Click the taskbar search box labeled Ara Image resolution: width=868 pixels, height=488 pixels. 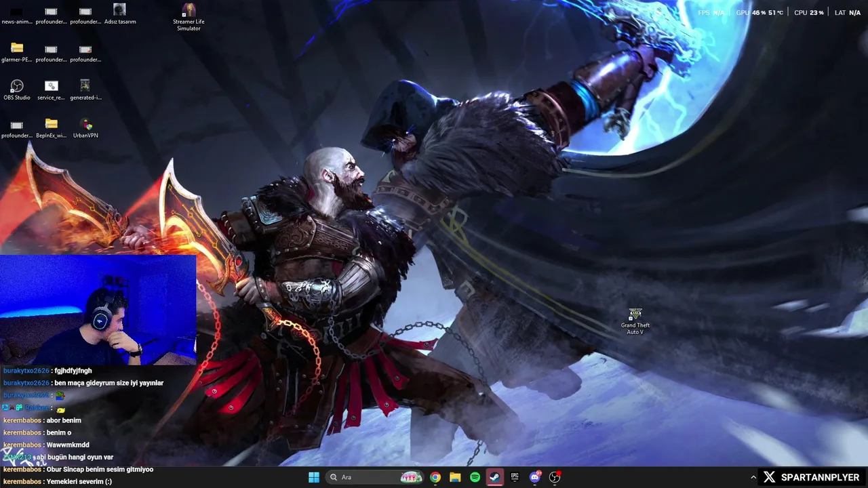[375, 477]
